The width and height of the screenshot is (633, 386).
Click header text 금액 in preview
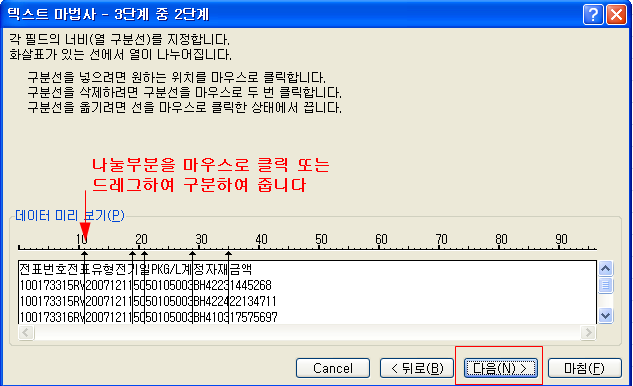[241, 269]
